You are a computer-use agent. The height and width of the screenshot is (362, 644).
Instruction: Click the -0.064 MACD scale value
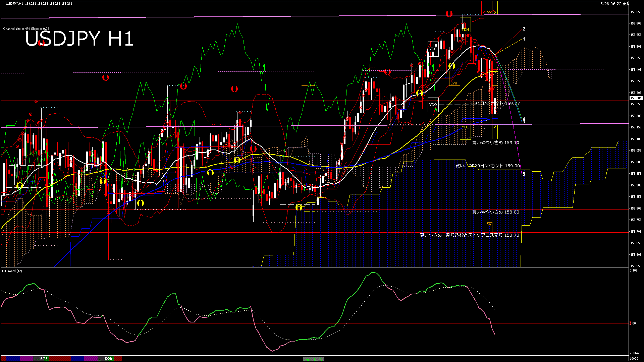[634, 353]
